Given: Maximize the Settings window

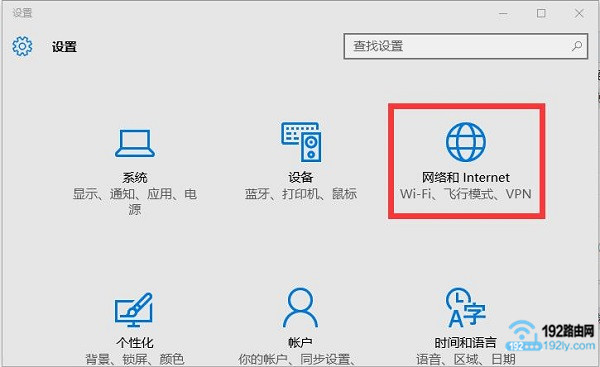Looking at the screenshot, I should click(x=541, y=13).
